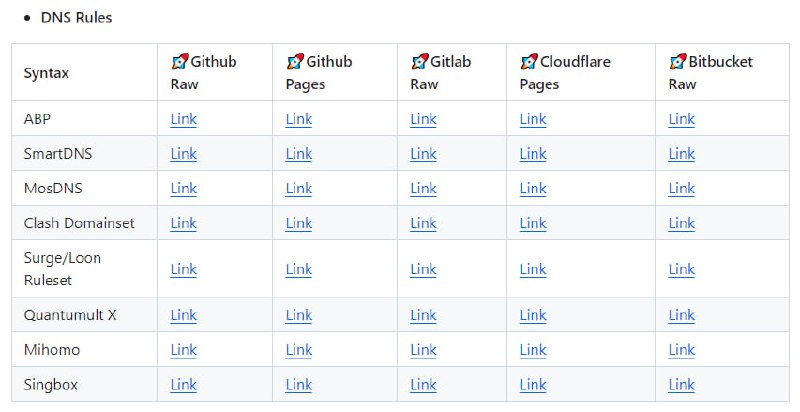Screen dimensions: 800x412
Task: Open the Quantumult X Gitlab Raw link
Action: click(x=423, y=315)
